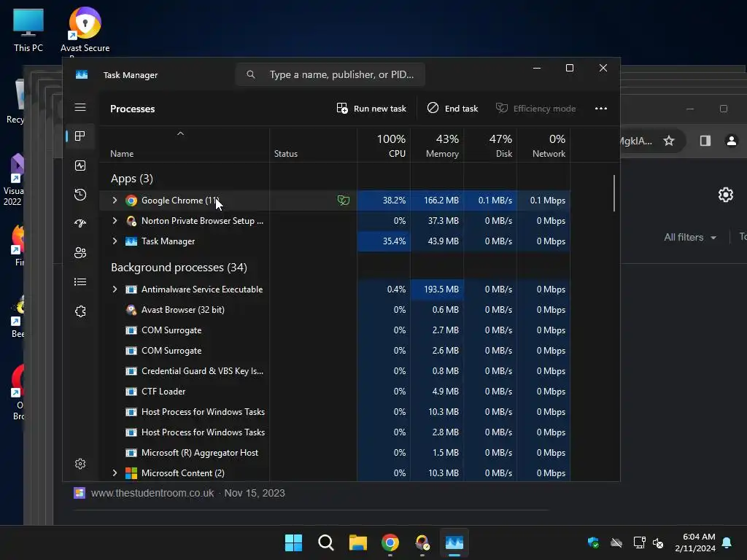Sort processes by Name column

[122, 154]
